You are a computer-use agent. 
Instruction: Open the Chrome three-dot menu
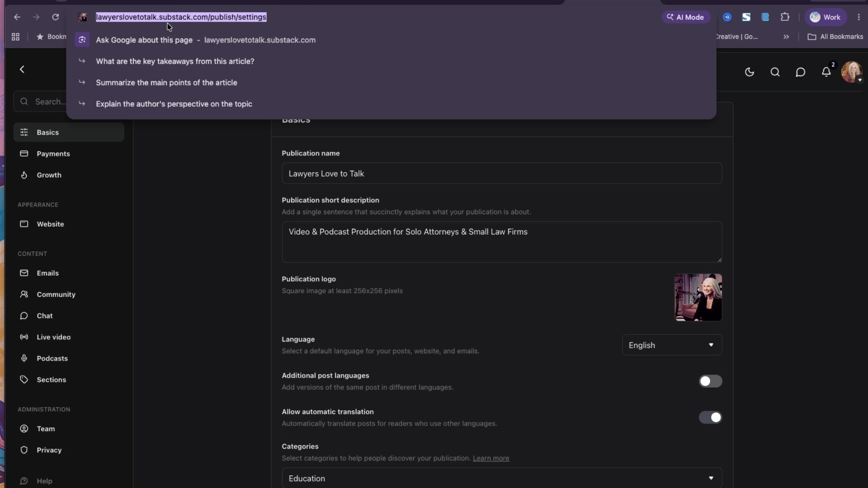(859, 17)
